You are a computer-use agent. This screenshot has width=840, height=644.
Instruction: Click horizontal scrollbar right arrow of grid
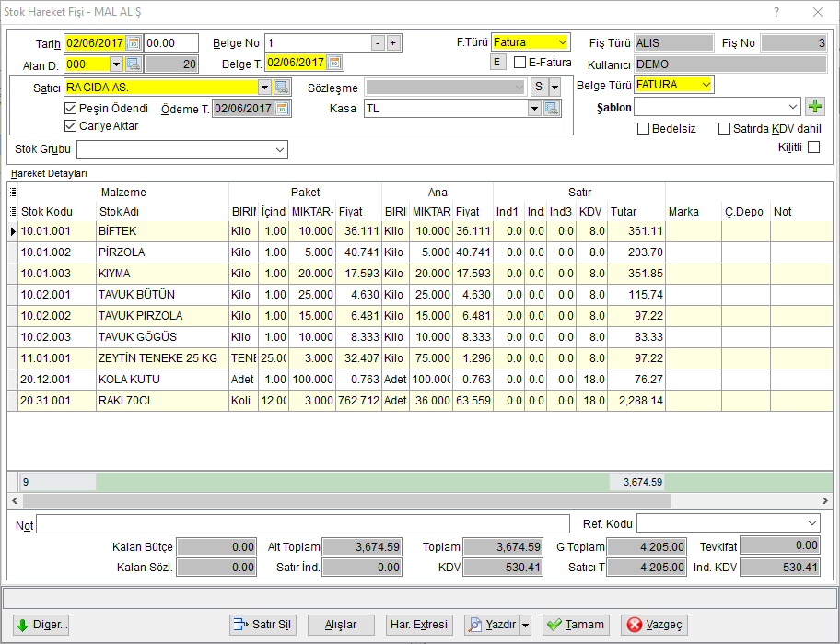(825, 501)
